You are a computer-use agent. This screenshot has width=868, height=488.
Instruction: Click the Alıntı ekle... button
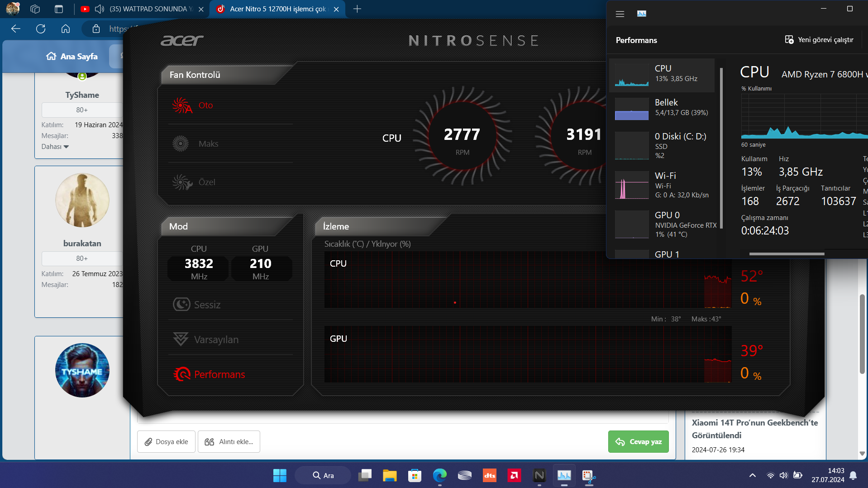229,441
